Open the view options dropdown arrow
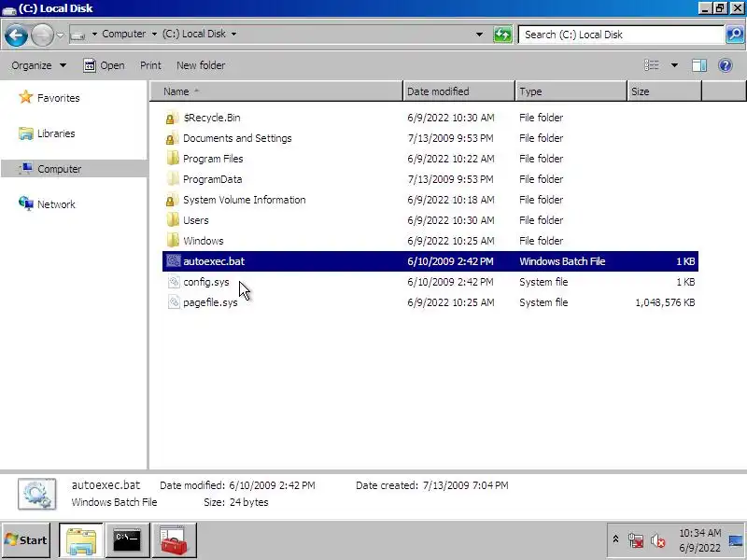 [x=674, y=65]
